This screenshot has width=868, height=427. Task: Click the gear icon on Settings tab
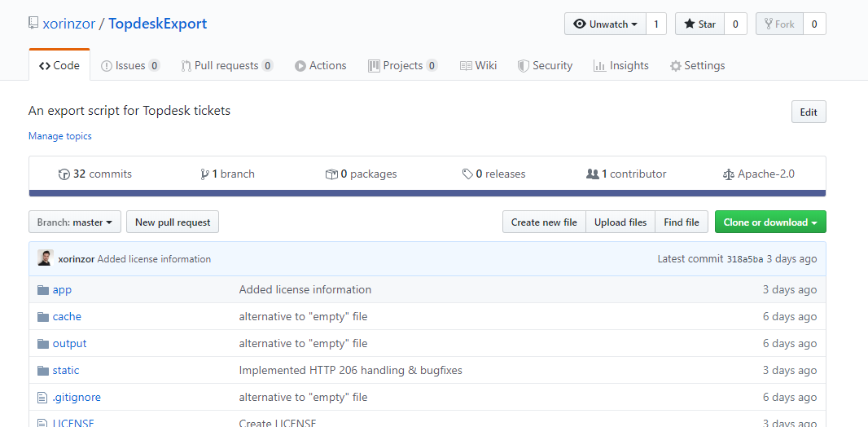tap(675, 66)
